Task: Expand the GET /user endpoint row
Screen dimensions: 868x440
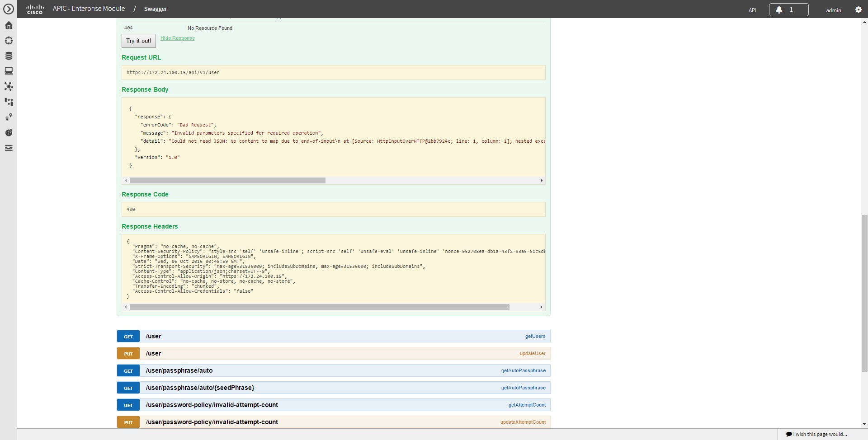Action: 333,336
